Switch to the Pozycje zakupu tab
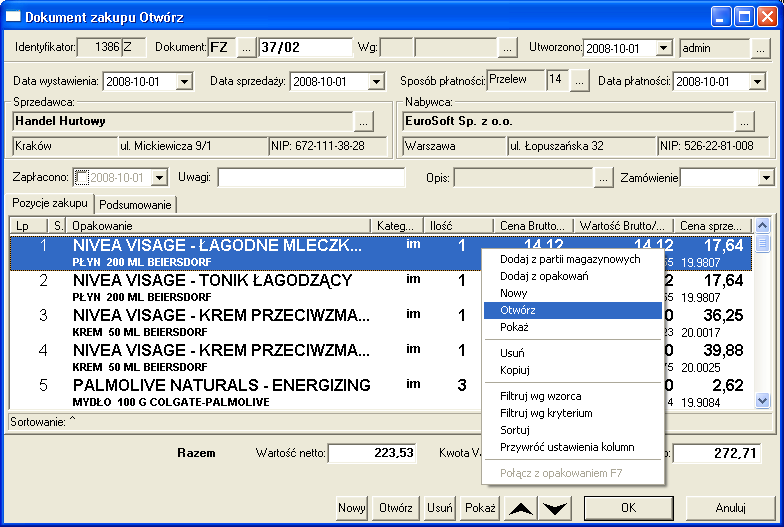 tap(50, 203)
